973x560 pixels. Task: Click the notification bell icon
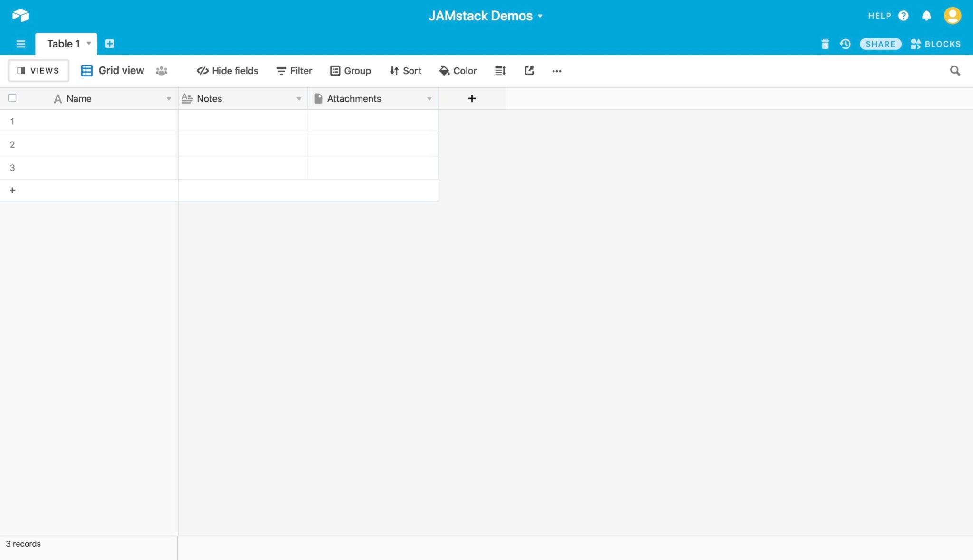point(926,15)
